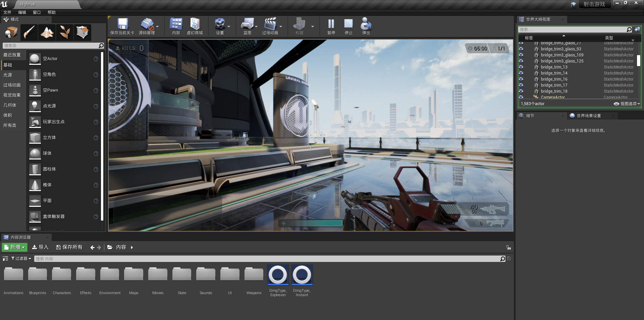Image resolution: width=644 pixels, height=320 pixels.
Task: Expand Settings dropdown arrow
Action: point(229,27)
